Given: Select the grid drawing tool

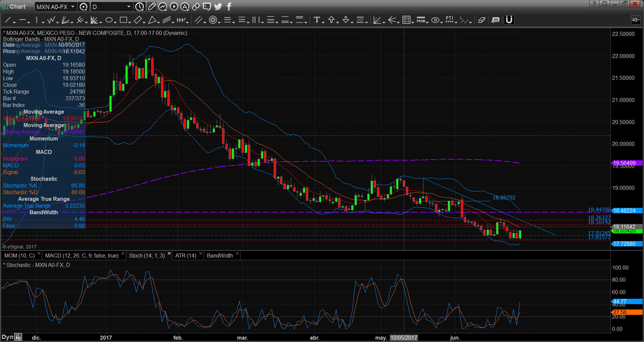Looking at the screenshot, I should tap(406, 20).
